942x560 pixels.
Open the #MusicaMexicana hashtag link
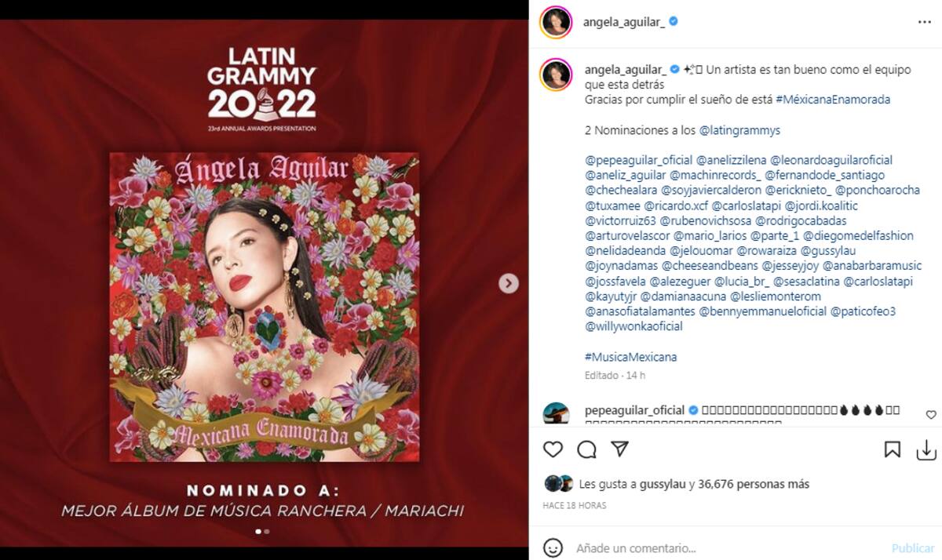630,357
